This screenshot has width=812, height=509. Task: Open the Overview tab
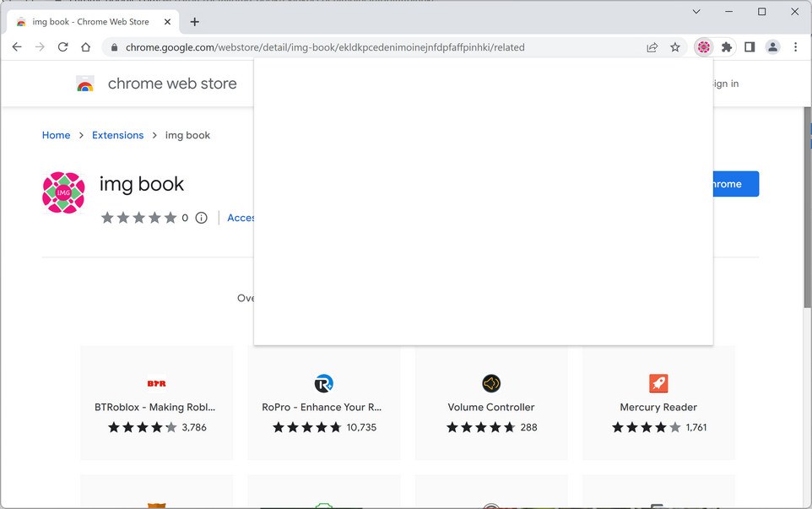click(246, 298)
